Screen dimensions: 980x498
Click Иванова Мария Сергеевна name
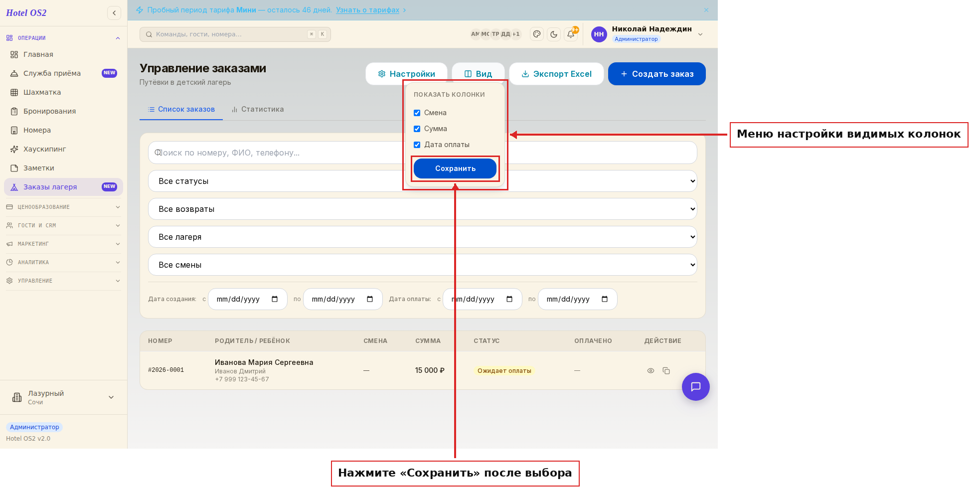(264, 362)
